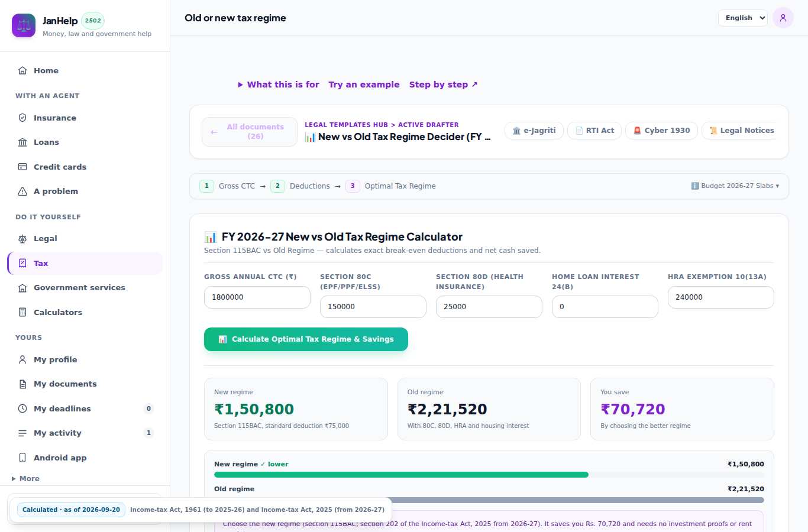This screenshot has width=808, height=532.
Task: Click the LEGAL TEMPLATES HUB breadcrumb text
Action: tap(346, 125)
